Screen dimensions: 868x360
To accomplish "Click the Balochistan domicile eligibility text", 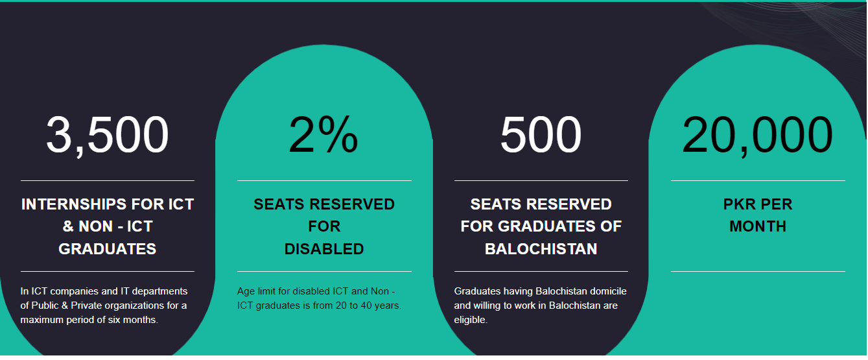I will tap(541, 306).
